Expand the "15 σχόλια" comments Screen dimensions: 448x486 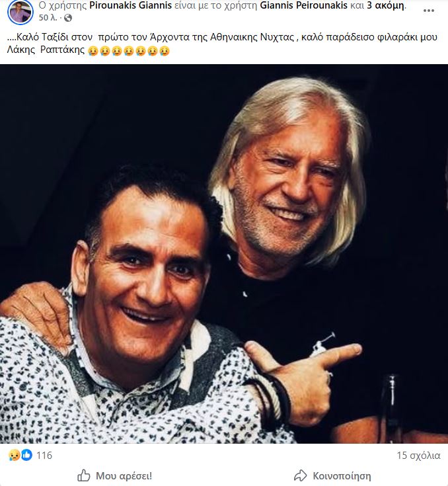(x=418, y=455)
